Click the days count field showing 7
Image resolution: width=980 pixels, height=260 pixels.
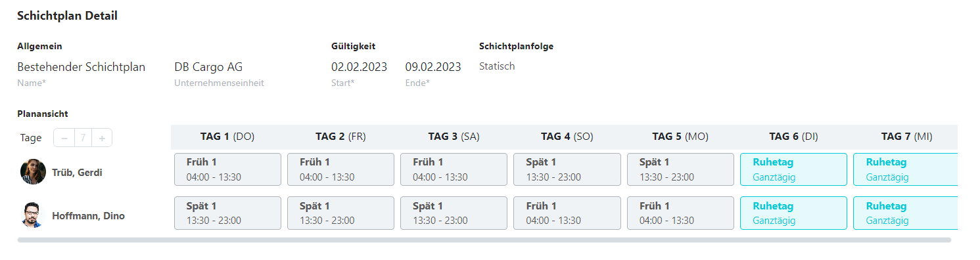click(x=83, y=138)
